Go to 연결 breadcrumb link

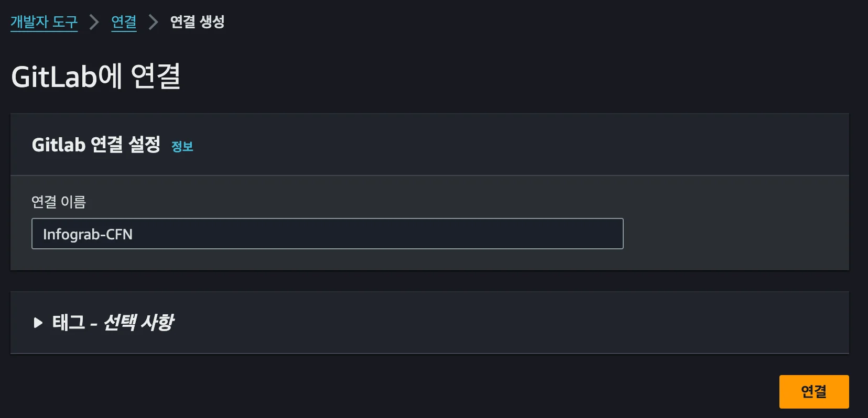pyautogui.click(x=124, y=22)
